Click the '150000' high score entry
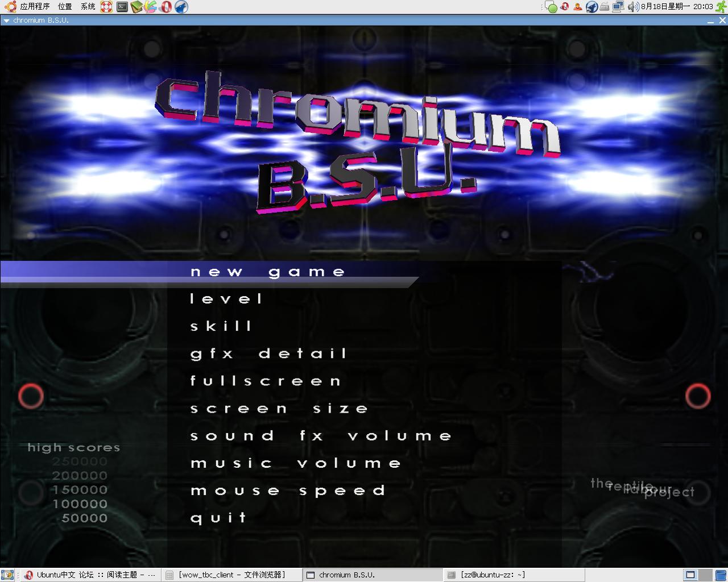 pos(80,490)
